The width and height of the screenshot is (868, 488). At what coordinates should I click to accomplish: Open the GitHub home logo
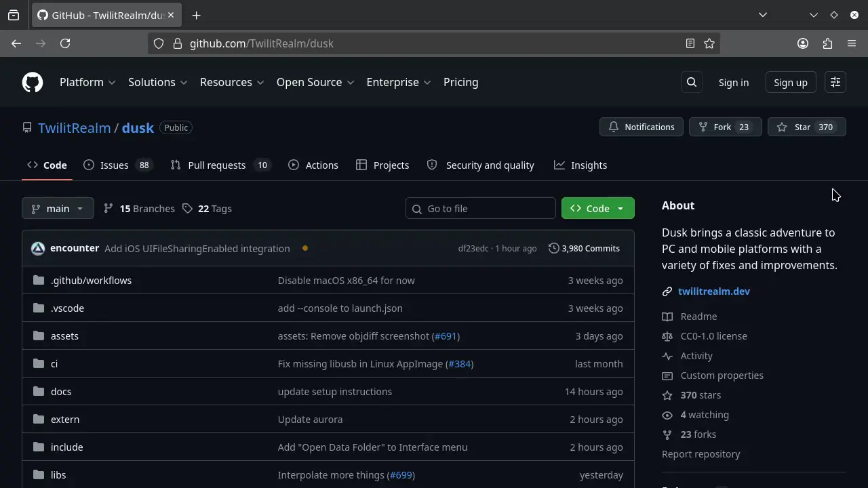[33, 83]
